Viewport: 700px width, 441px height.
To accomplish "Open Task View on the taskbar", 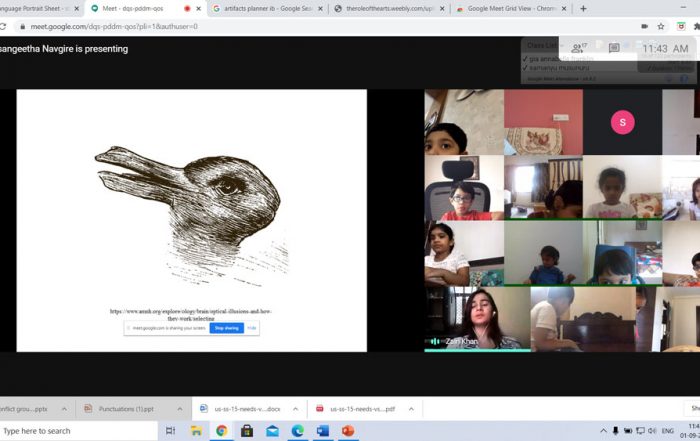I will (171, 431).
